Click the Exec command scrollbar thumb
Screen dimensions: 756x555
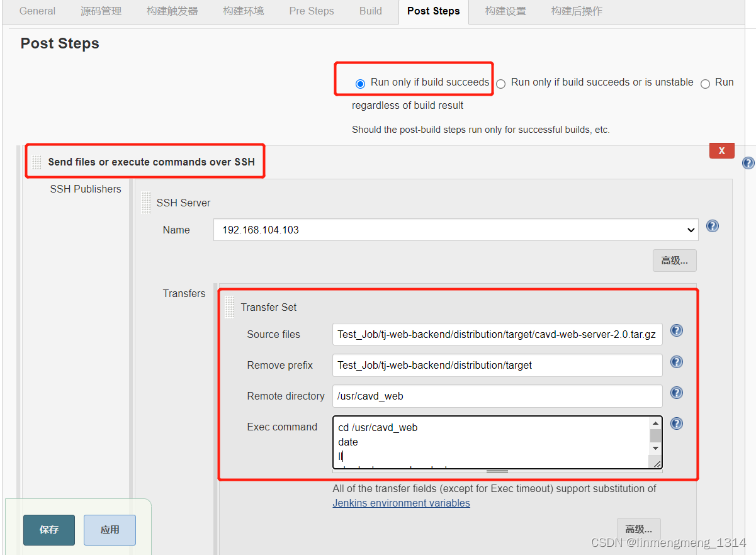coord(655,435)
